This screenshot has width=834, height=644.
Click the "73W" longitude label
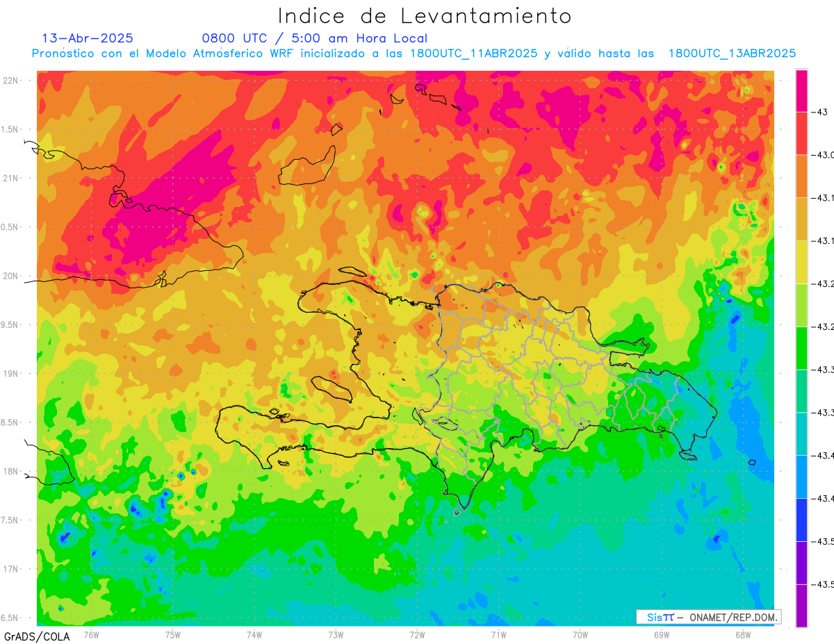336,634
